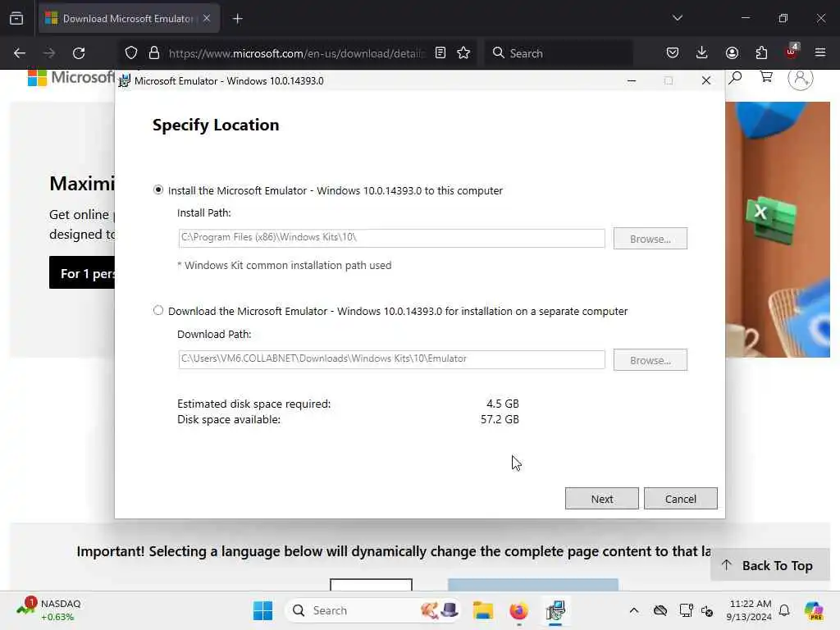Click the Microsoft account sign-in avatar
The image size is (840, 630).
tap(801, 79)
